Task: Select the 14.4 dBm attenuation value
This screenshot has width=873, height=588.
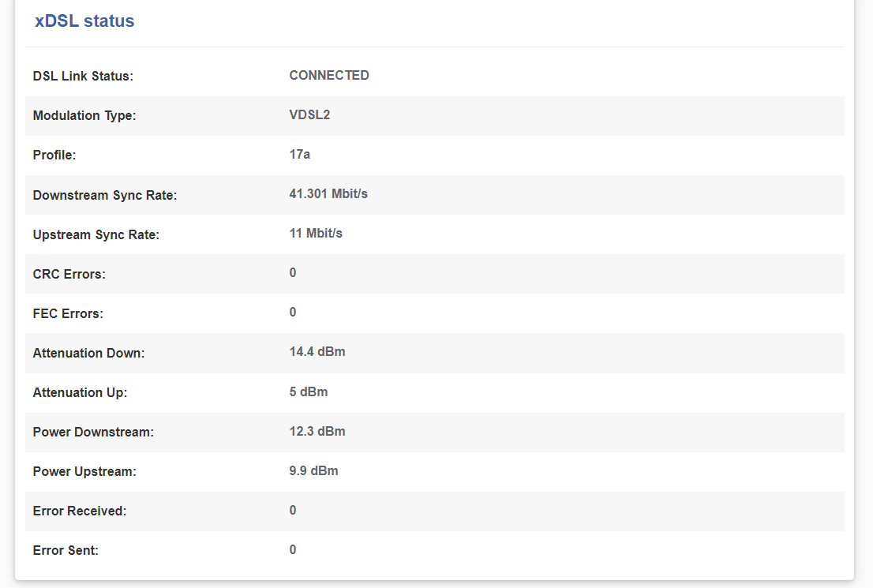Action: pos(317,352)
